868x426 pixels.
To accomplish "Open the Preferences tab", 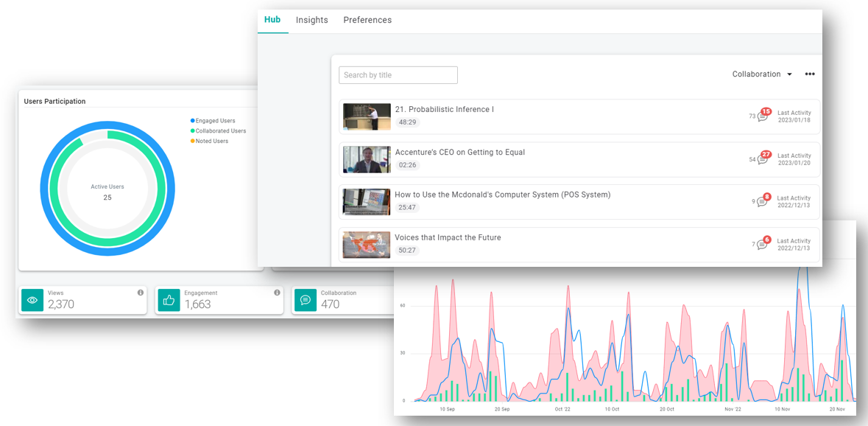I will tap(367, 20).
